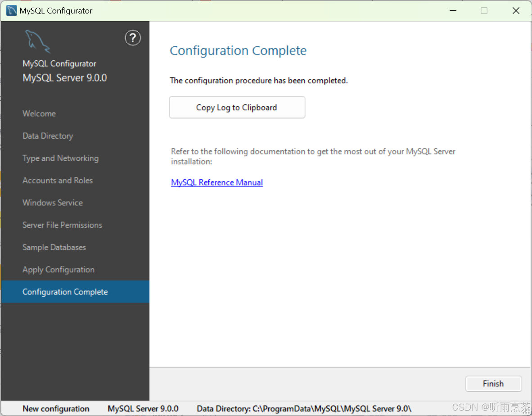
Task: Copy Log to Clipboard
Action: 237,107
